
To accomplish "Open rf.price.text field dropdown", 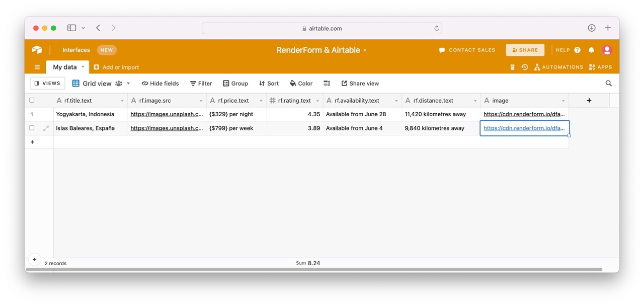I will click(x=261, y=101).
